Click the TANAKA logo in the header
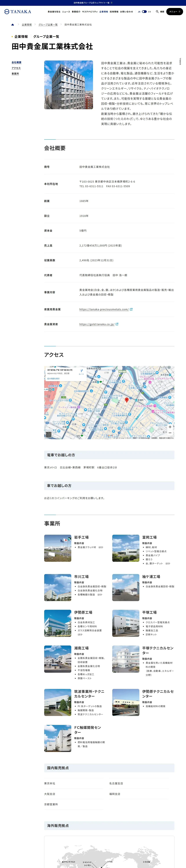Viewport: 186px width, 868px height. click(x=18, y=11)
